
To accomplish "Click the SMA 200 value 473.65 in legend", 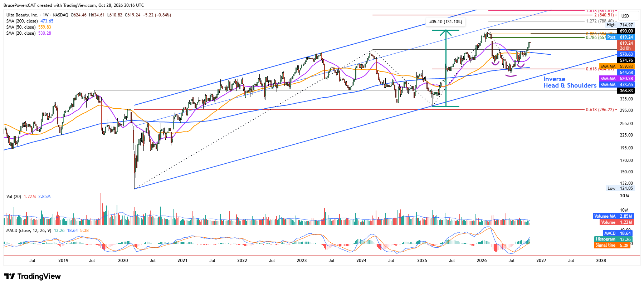I will click(x=47, y=21).
